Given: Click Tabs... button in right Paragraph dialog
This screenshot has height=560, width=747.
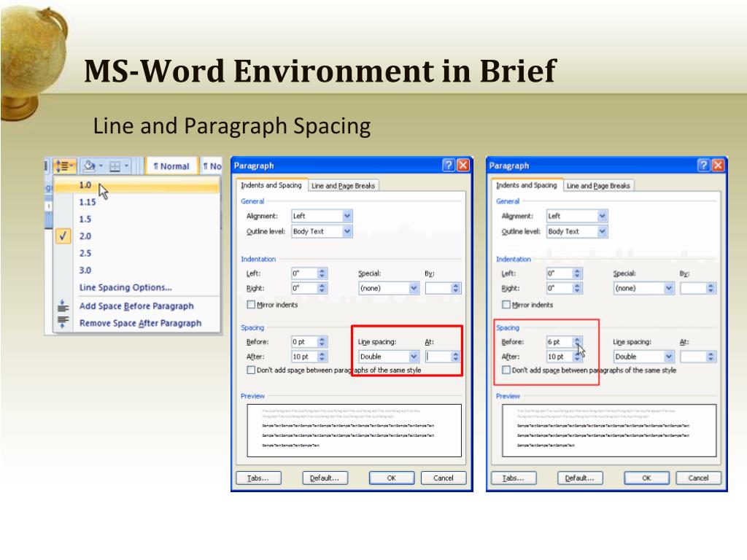Looking at the screenshot, I should click(514, 478).
